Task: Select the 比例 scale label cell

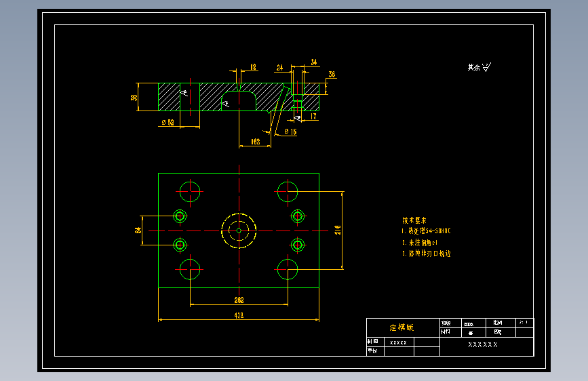Action: click(x=501, y=323)
